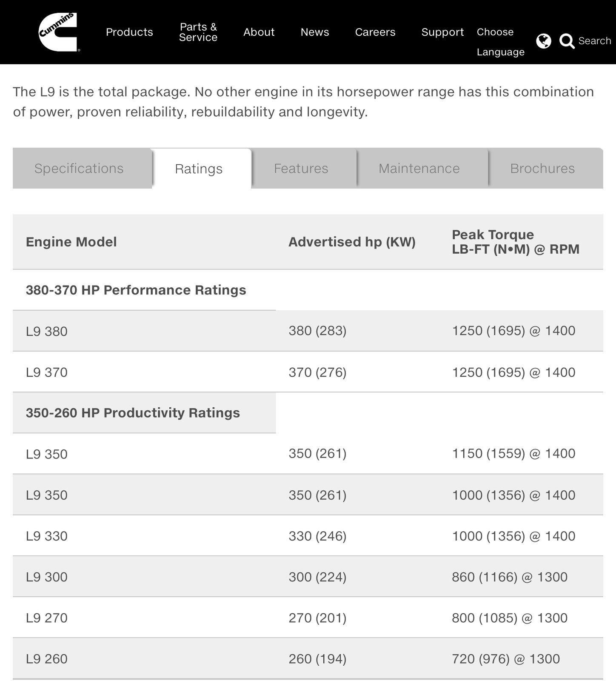
Task: Click Choose Language link
Action: [x=500, y=42]
